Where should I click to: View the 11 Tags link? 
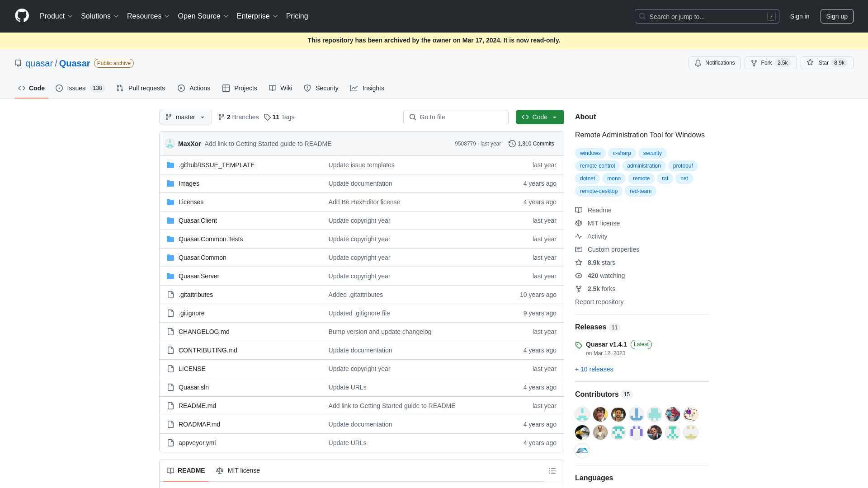coord(279,117)
